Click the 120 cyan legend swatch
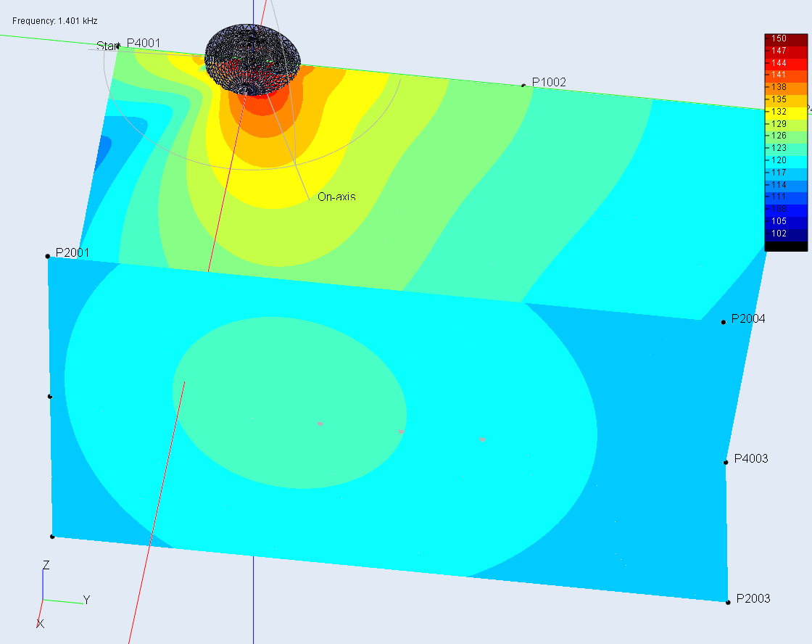Viewport: 812px width, 644px height. tap(786, 160)
